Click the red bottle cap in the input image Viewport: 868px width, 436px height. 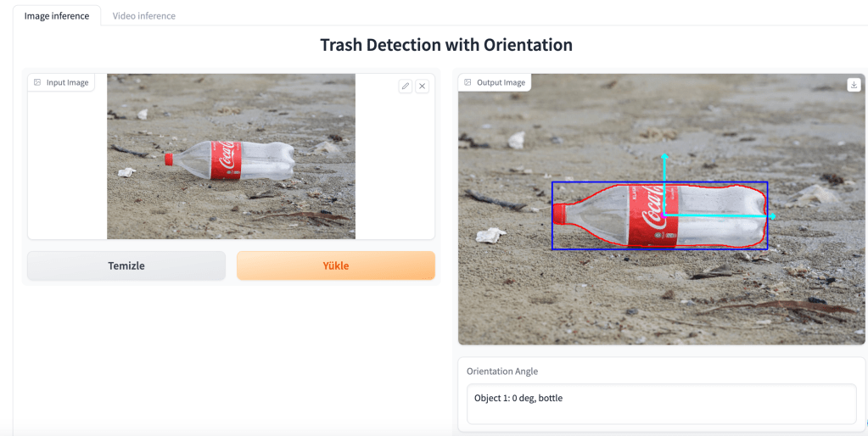pyautogui.click(x=169, y=159)
